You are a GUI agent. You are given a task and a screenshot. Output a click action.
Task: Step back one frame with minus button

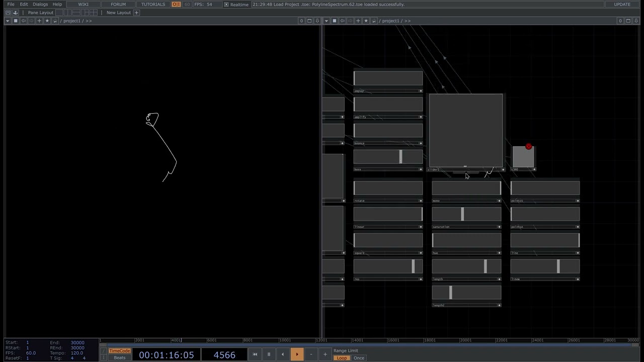(311, 354)
